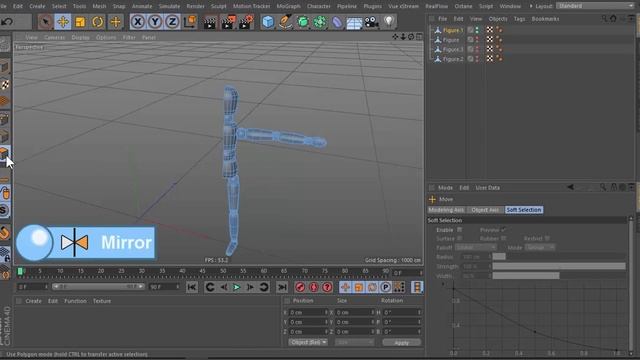This screenshot has height=360, width=640.
Task: Open the material manager Create menu
Action: [x=33, y=301]
